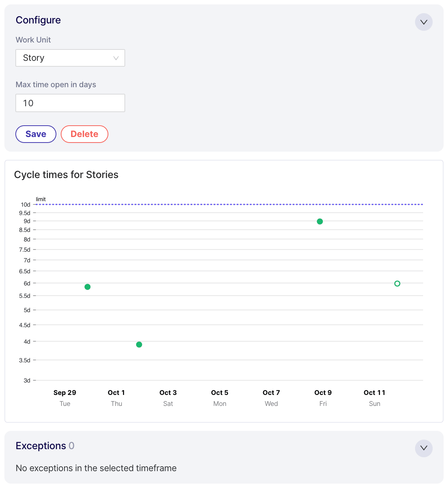Click the Configure heading text
Image resolution: width=448 pixels, height=488 pixels.
pos(38,20)
